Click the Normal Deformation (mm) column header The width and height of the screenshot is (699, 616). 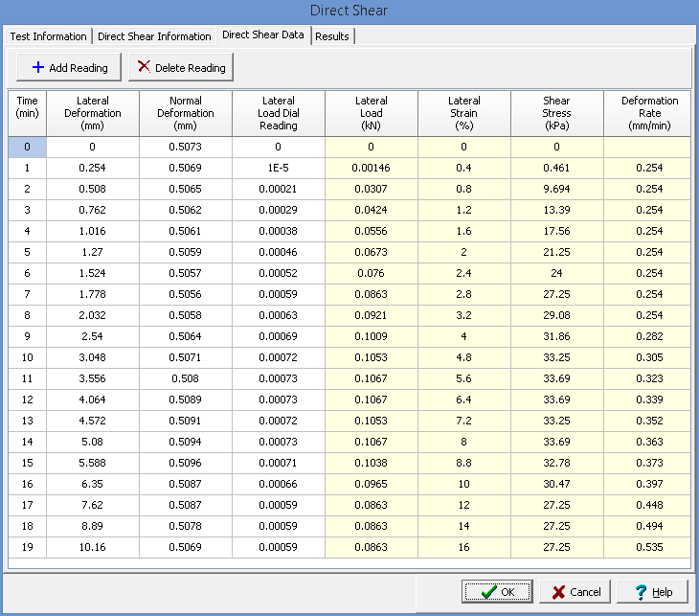pyautogui.click(x=186, y=113)
